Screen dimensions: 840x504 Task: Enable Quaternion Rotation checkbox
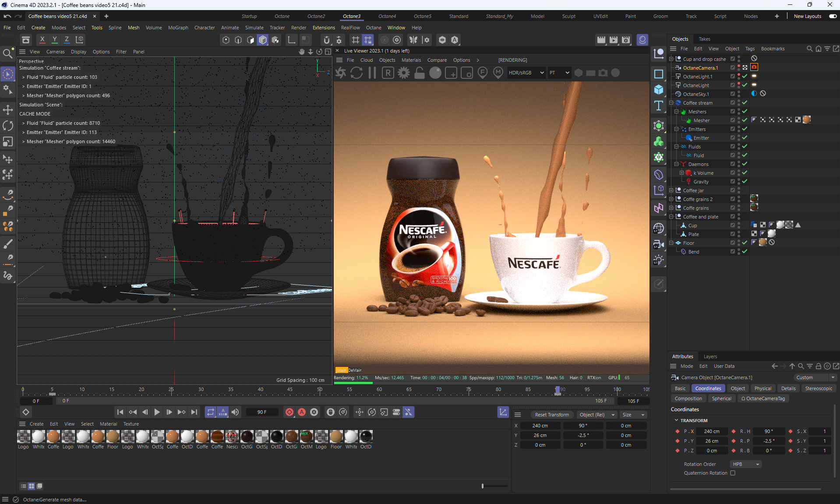pyautogui.click(x=733, y=473)
